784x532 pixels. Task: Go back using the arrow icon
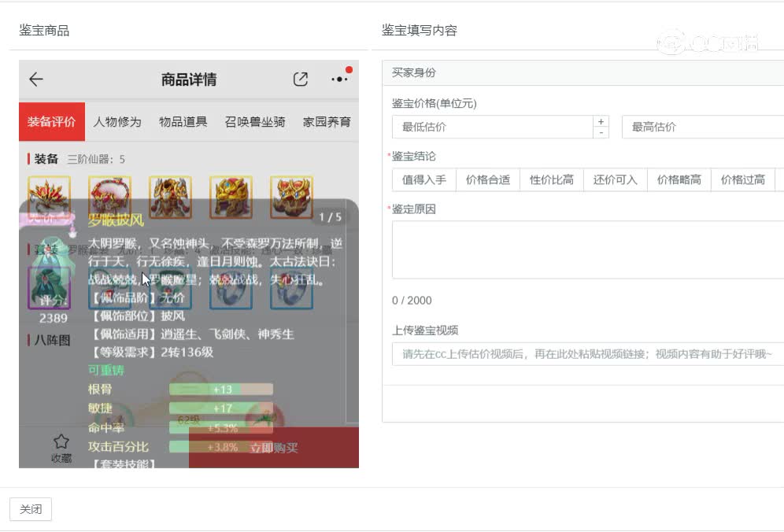[x=36, y=79]
